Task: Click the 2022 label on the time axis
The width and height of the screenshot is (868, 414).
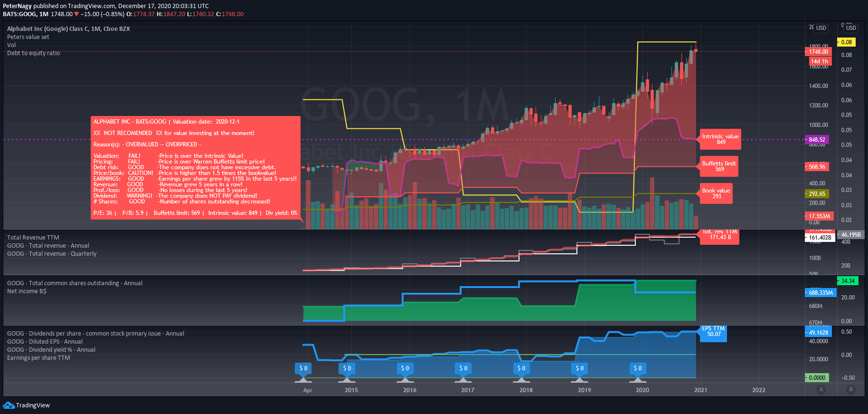Action: pos(759,390)
